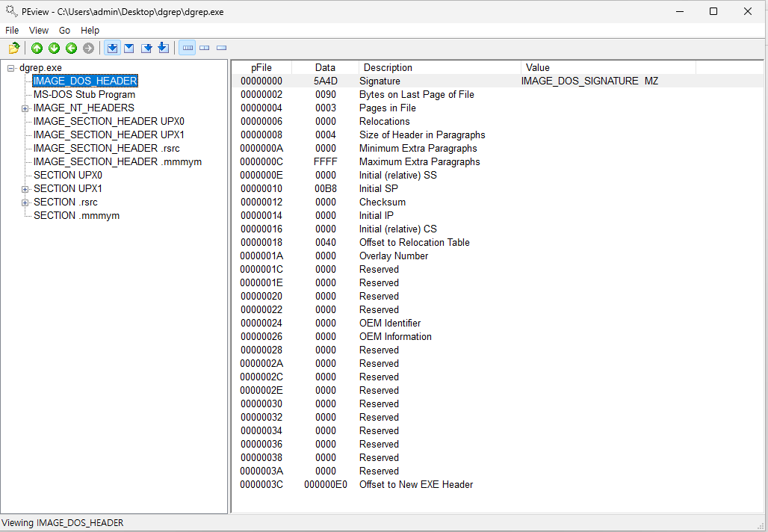Viewport: 768px width, 532px height.
Task: Select MS-DOS Stub Program tree item
Action: 84,95
